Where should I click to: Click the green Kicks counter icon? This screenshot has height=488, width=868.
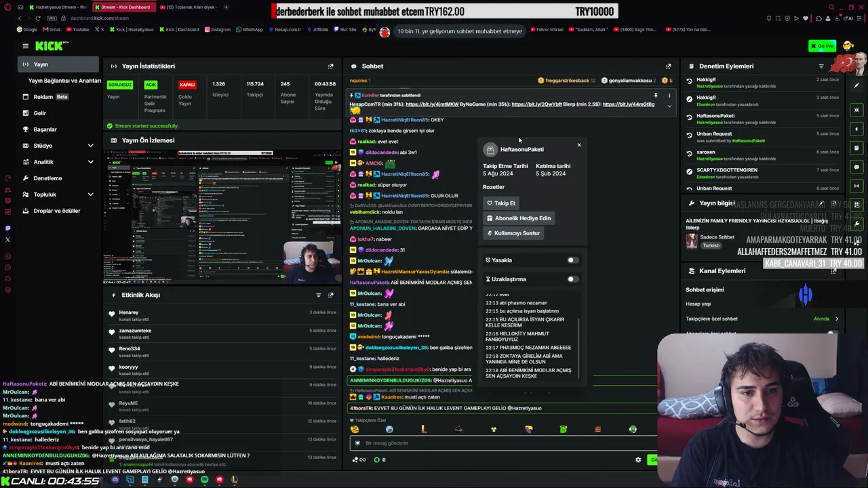click(377, 460)
